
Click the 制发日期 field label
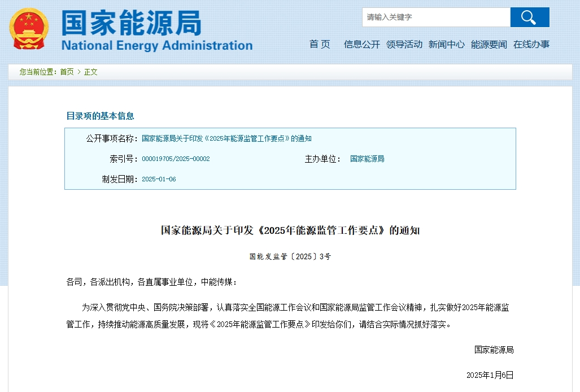(x=120, y=179)
